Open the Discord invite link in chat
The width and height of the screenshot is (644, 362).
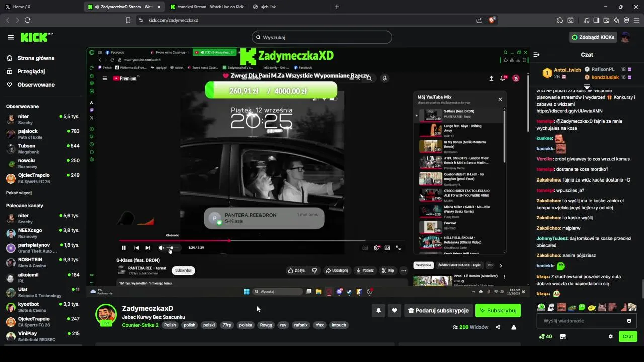point(569,111)
